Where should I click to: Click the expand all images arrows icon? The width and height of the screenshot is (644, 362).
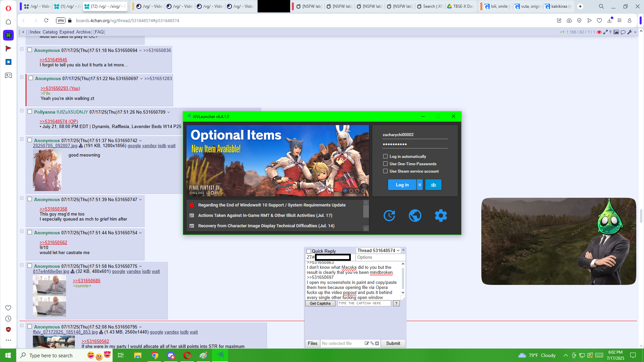[605, 32]
